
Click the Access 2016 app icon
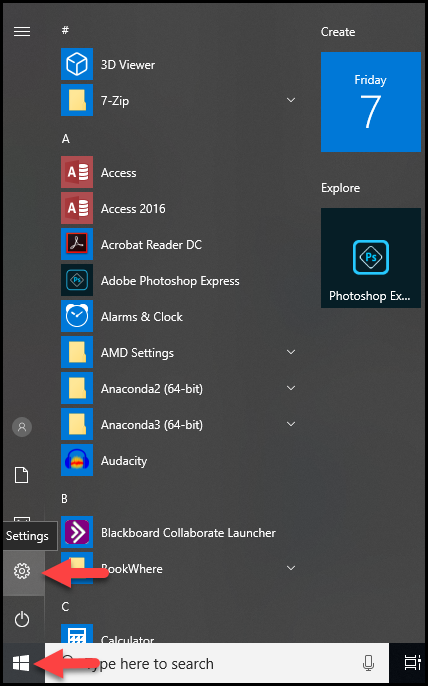[x=77, y=208]
